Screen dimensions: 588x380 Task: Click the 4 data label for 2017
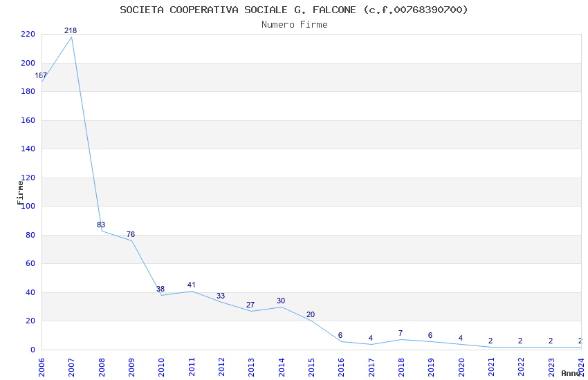click(371, 338)
